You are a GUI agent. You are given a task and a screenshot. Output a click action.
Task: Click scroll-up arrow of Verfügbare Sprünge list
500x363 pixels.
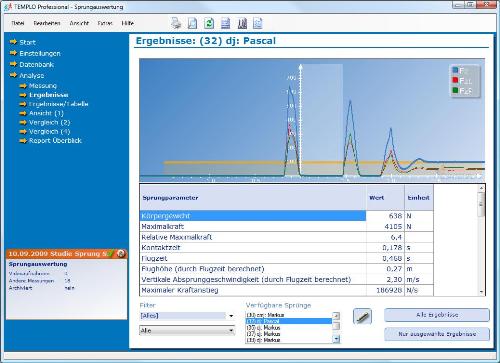point(336,315)
